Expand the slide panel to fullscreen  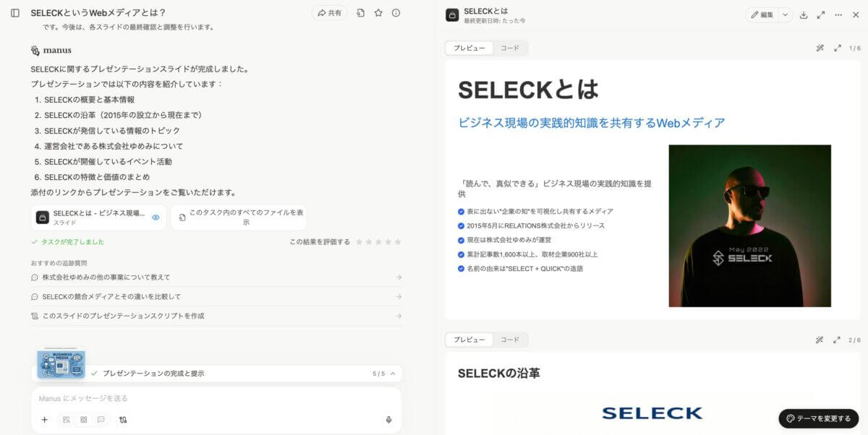[x=821, y=14]
